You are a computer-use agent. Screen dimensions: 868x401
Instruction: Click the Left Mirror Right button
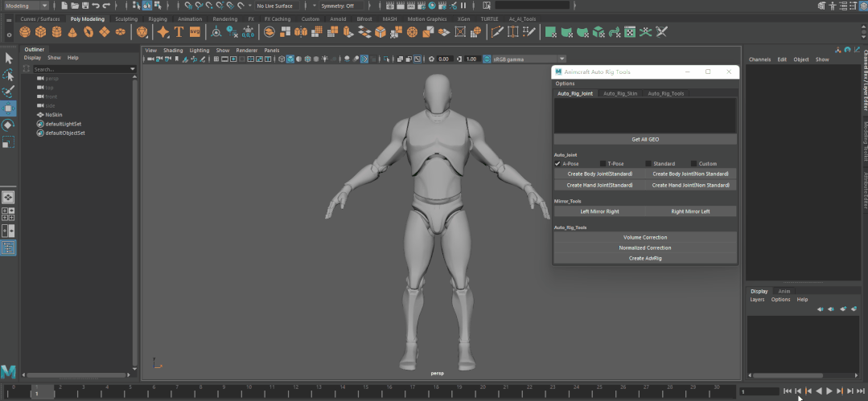click(599, 211)
